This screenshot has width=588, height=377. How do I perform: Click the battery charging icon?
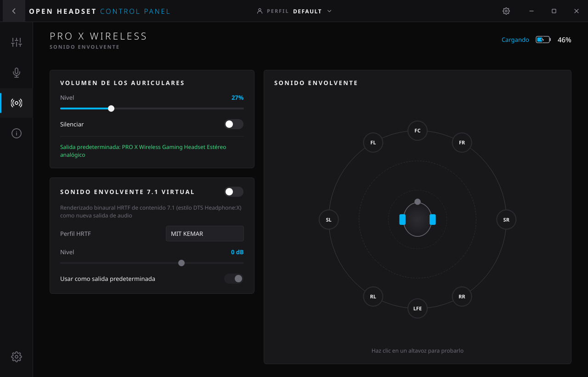point(543,40)
